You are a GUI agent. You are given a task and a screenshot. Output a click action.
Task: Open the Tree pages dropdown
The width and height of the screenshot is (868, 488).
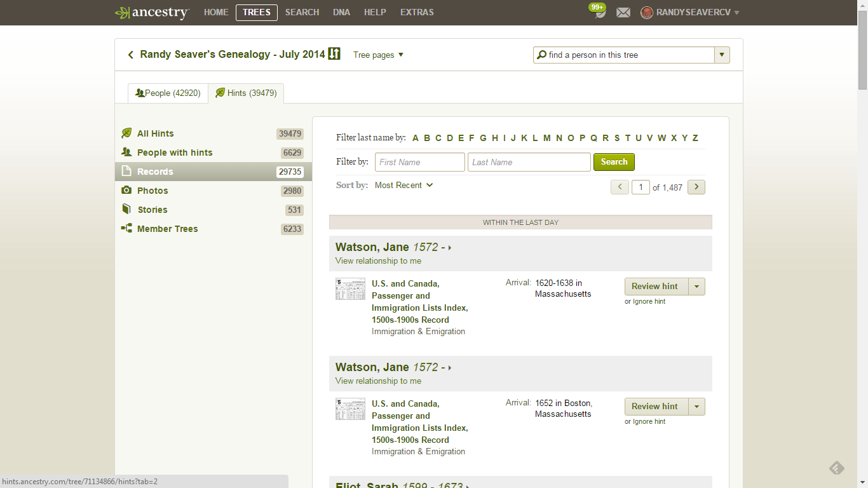pos(377,55)
